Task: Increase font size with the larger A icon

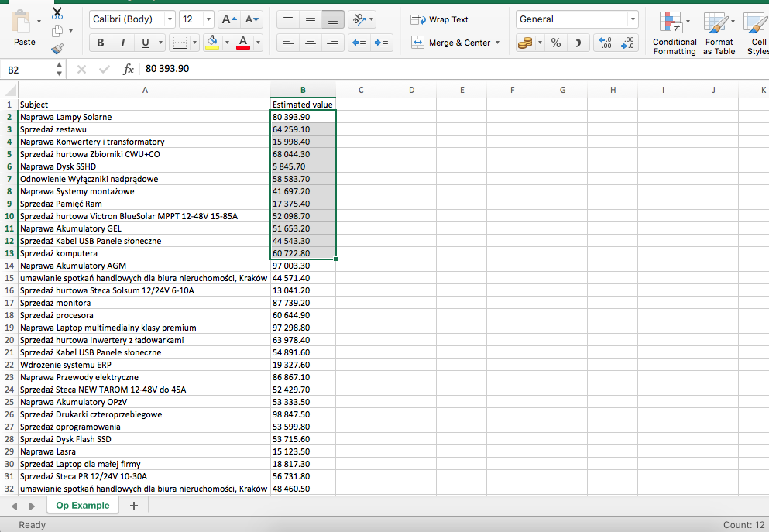Action: pyautogui.click(x=229, y=19)
